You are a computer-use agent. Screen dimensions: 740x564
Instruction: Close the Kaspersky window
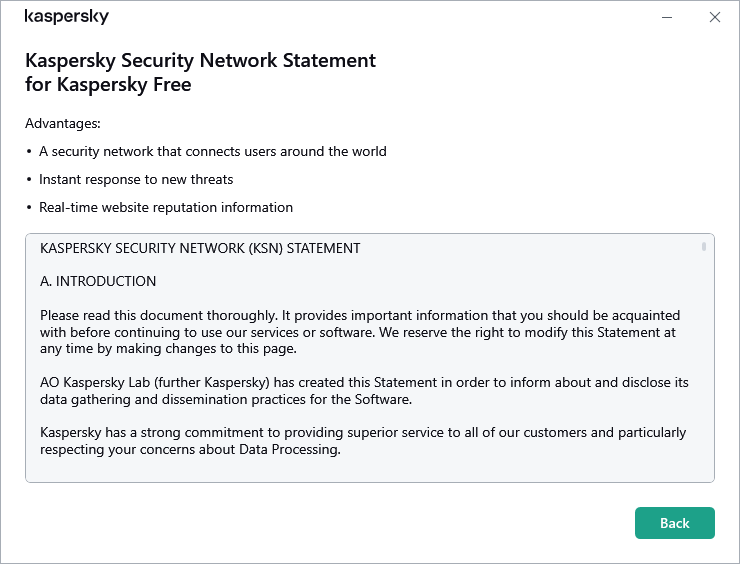714,17
